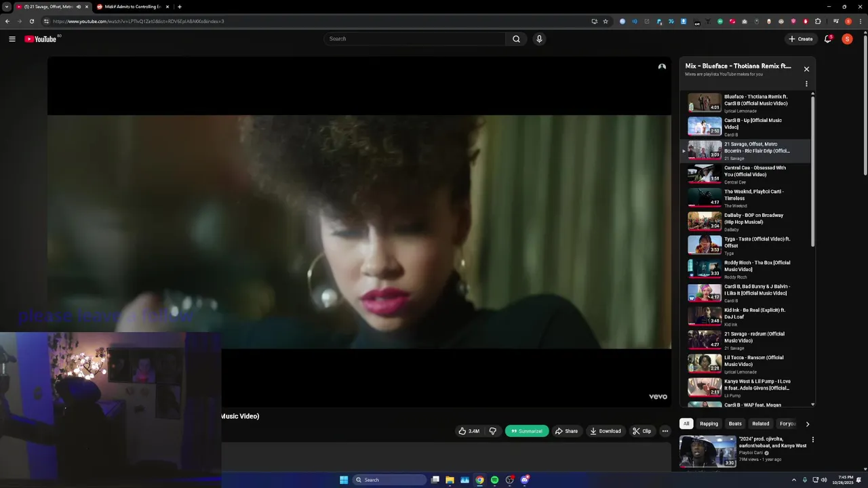This screenshot has width=868, height=488.
Task: Open options for the Playboi Carti recommendation
Action: point(812,440)
